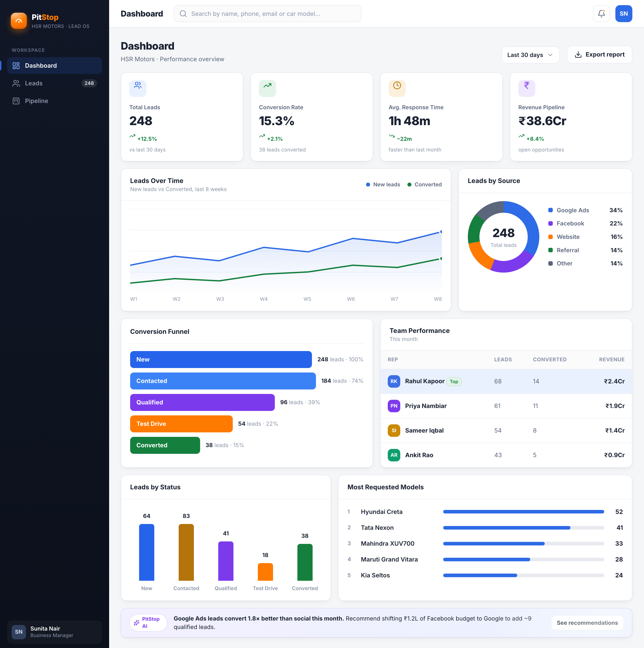Click the RK avatar for Rahul Kapoor
The image size is (644, 648).
click(394, 381)
